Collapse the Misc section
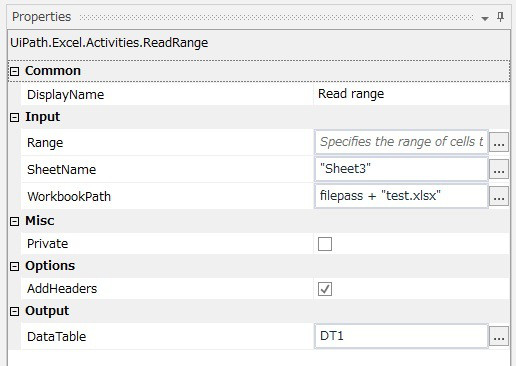 pos(14,221)
